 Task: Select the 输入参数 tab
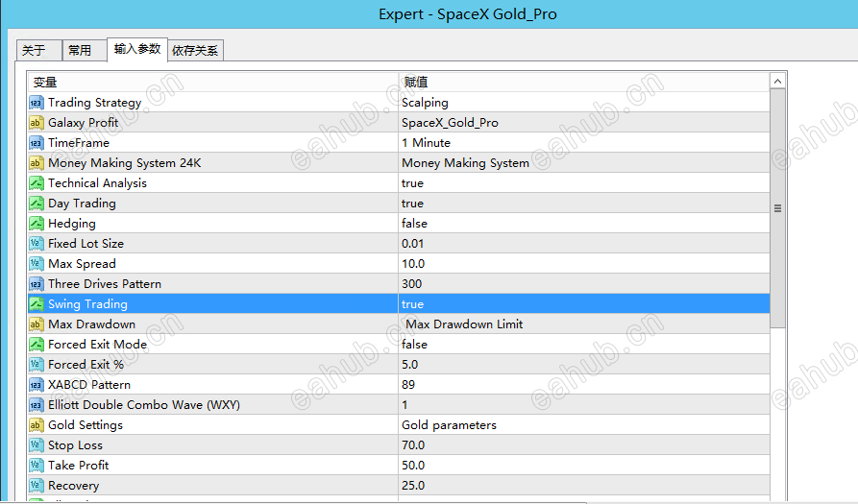click(x=136, y=49)
